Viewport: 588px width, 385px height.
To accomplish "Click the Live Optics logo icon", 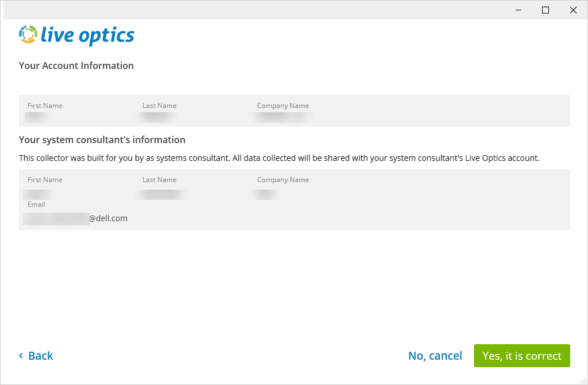I will (28, 34).
